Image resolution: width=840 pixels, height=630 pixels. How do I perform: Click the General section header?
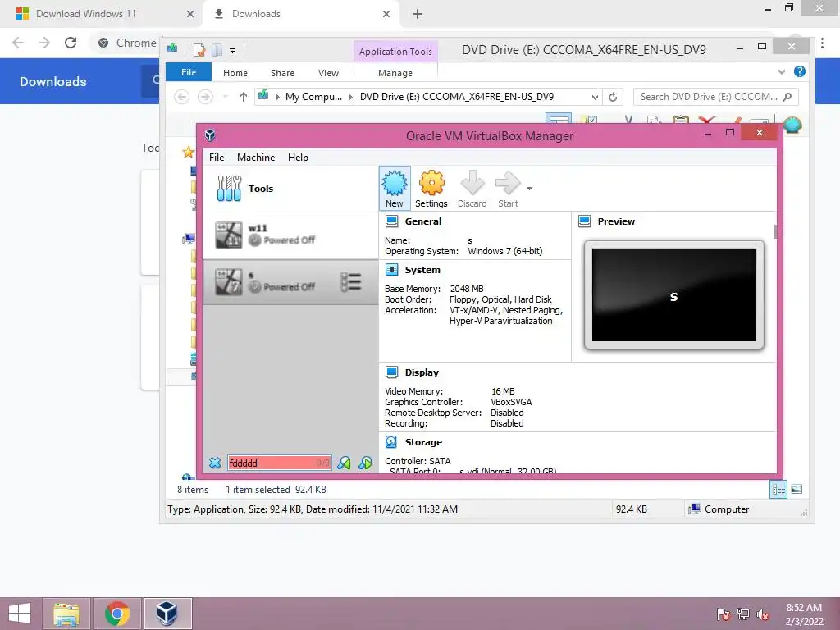(x=423, y=221)
